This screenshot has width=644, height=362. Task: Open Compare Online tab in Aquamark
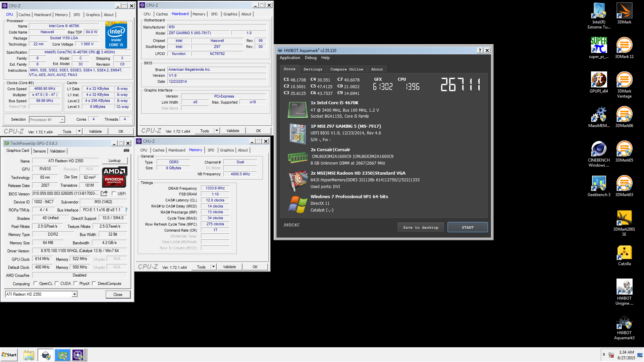click(346, 69)
